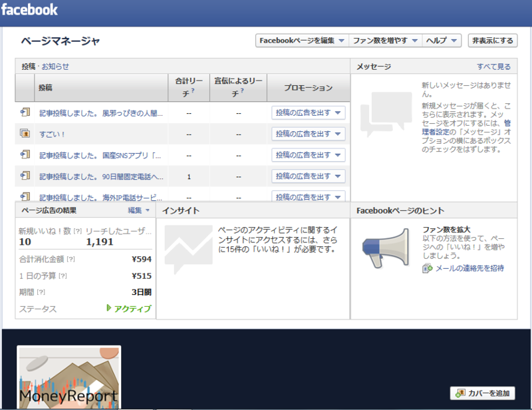Viewport: 532px width, 410px height.
Task: Click カバーを追加 button
Action: (483, 393)
